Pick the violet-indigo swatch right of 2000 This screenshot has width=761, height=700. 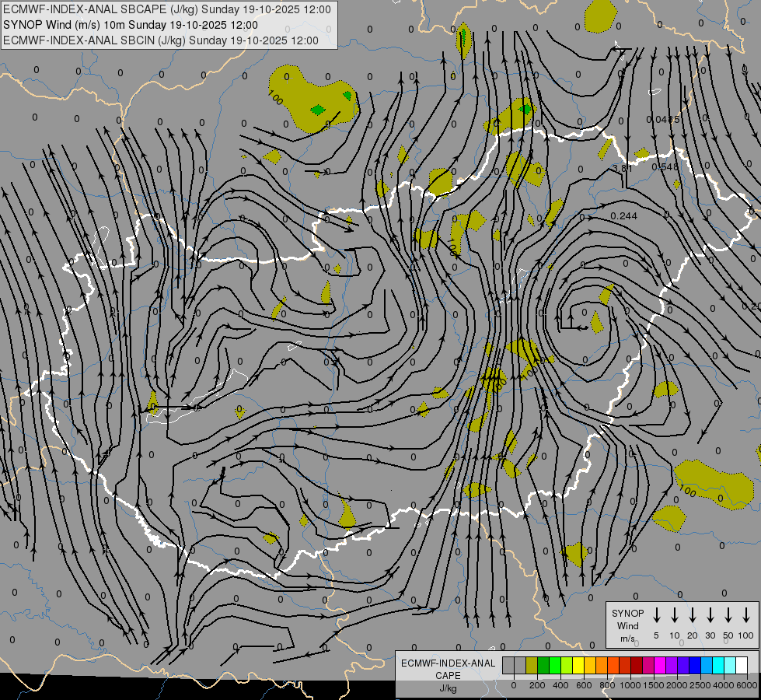[x=684, y=665]
